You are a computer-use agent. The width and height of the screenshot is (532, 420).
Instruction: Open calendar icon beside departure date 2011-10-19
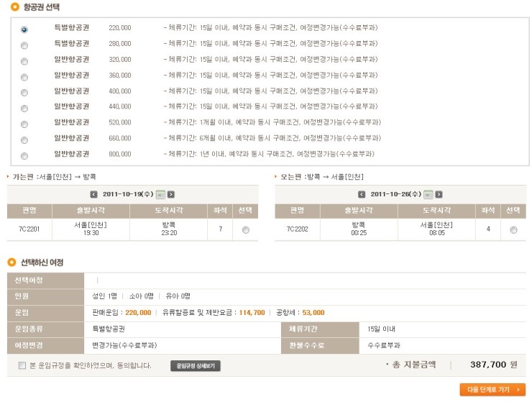pos(160,194)
